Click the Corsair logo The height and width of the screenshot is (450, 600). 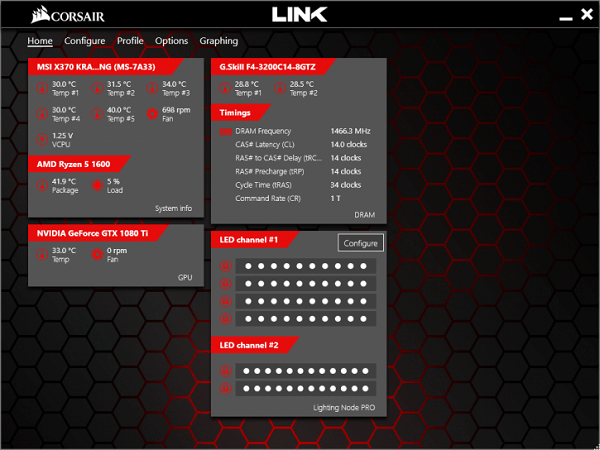68,16
